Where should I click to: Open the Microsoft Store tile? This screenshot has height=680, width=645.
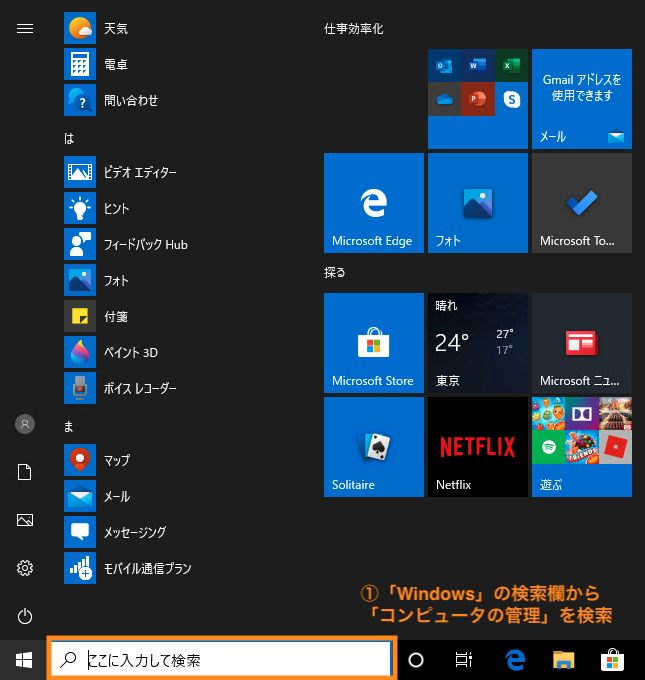click(373, 343)
